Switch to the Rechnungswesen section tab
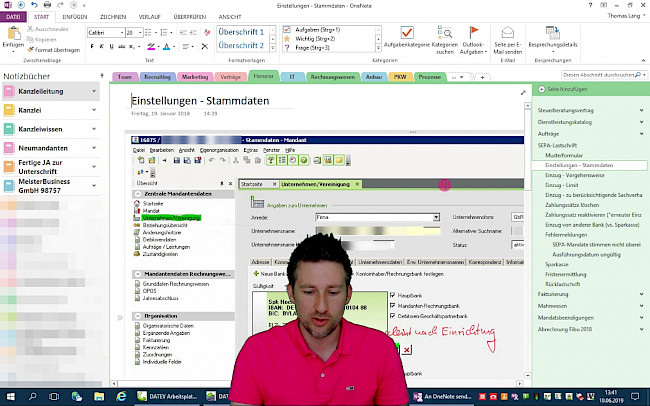This screenshot has width=650, height=406. coord(333,76)
